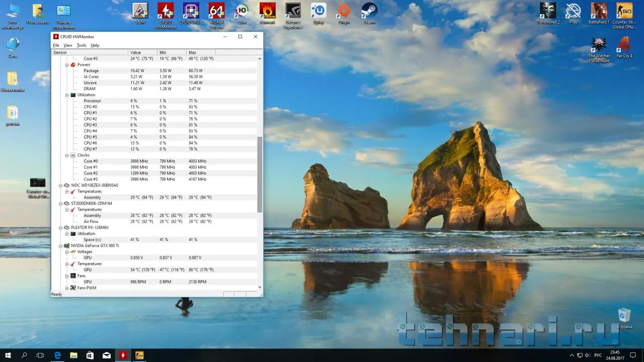The width and height of the screenshot is (644, 362).
Task: Collapse the CPU Utilization section
Action: click(x=67, y=95)
